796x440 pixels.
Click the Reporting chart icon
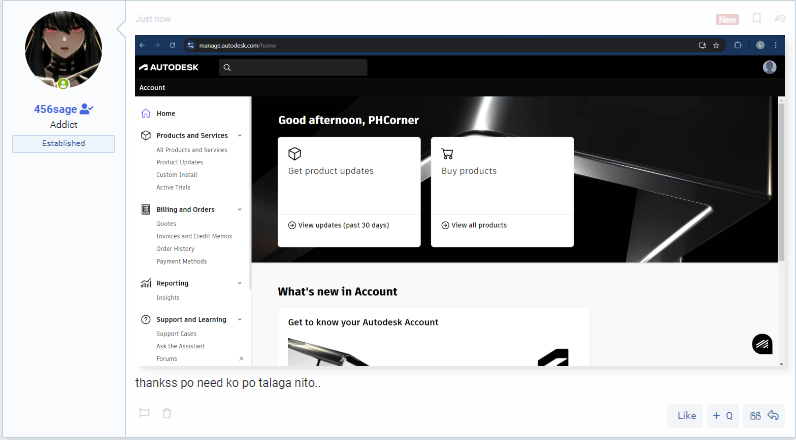(146, 283)
